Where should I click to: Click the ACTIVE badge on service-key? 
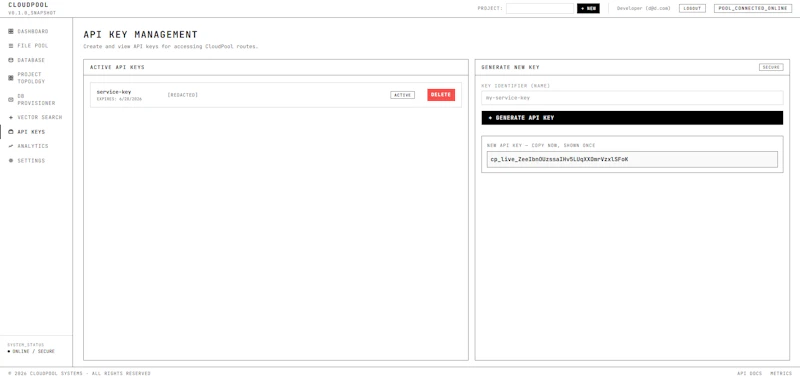pyautogui.click(x=403, y=95)
